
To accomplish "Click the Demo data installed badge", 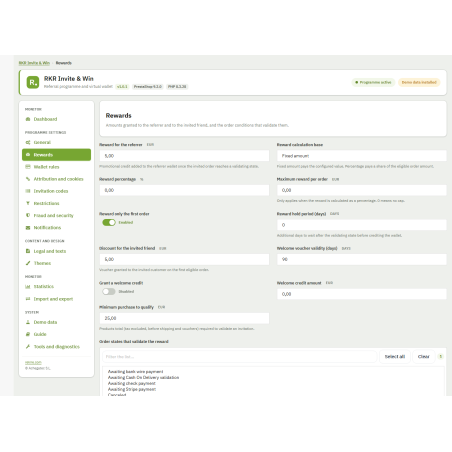I will 419,82.
